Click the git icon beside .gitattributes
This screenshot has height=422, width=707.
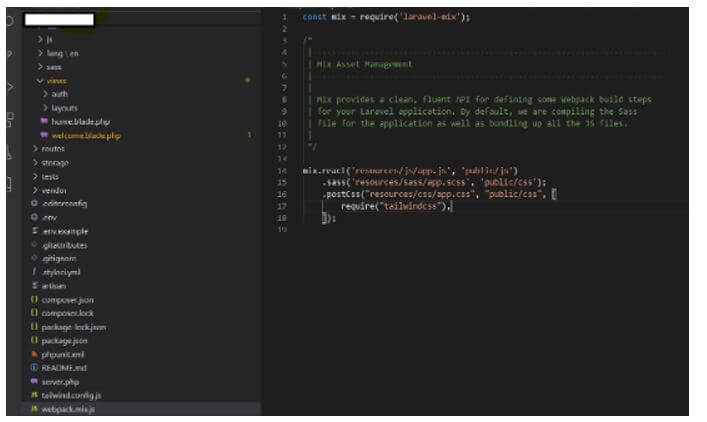[34, 245]
